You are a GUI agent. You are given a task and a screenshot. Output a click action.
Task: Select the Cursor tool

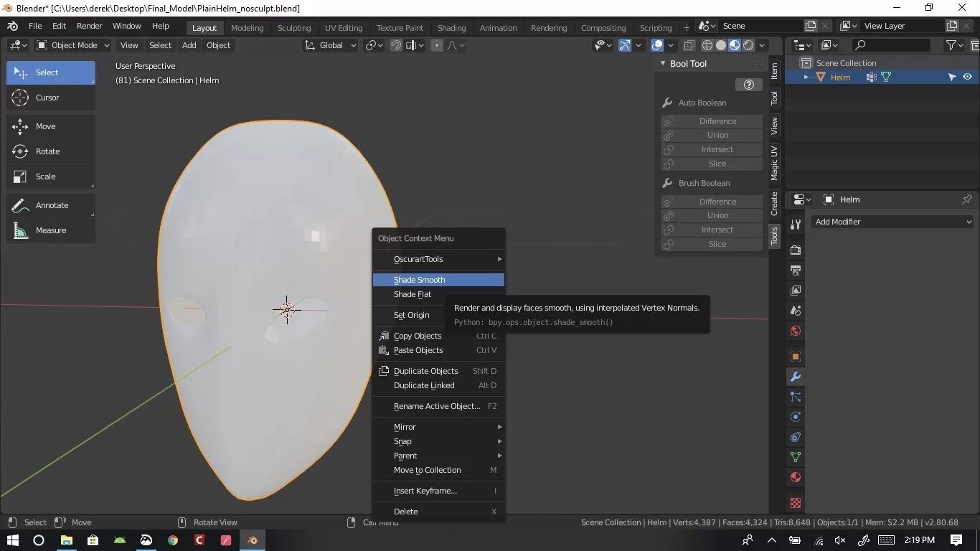tap(50, 98)
